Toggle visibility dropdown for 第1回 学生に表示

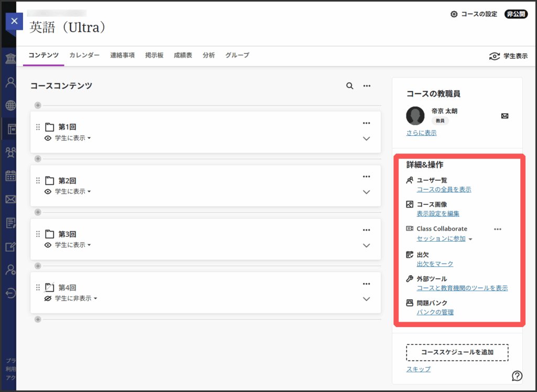[72, 138]
